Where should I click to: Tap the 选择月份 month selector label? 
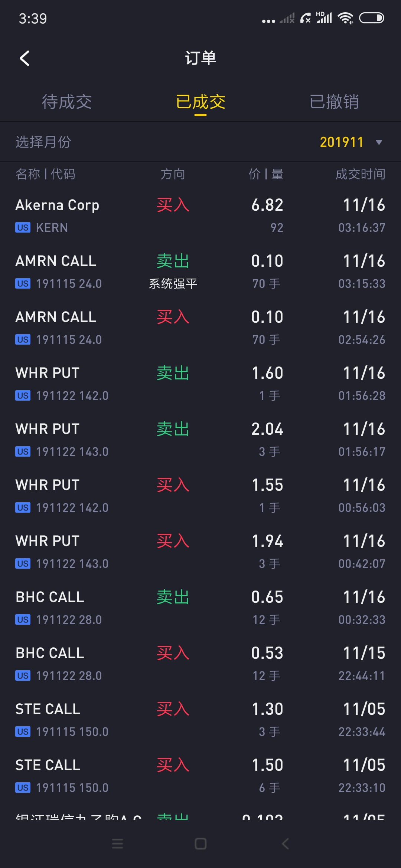[x=43, y=142]
